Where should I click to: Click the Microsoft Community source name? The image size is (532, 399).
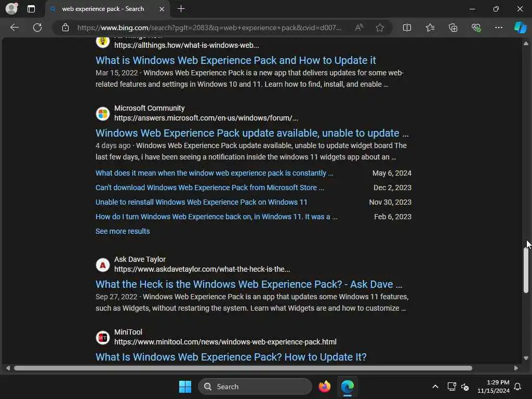coord(149,108)
